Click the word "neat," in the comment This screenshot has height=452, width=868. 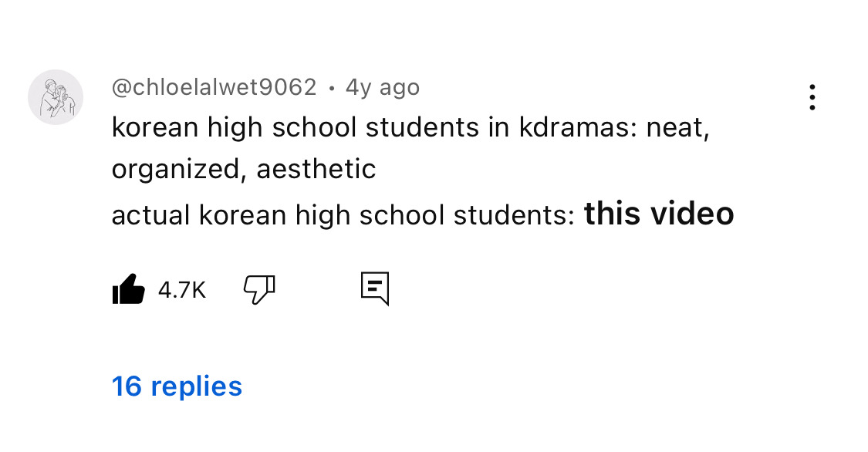(x=677, y=127)
